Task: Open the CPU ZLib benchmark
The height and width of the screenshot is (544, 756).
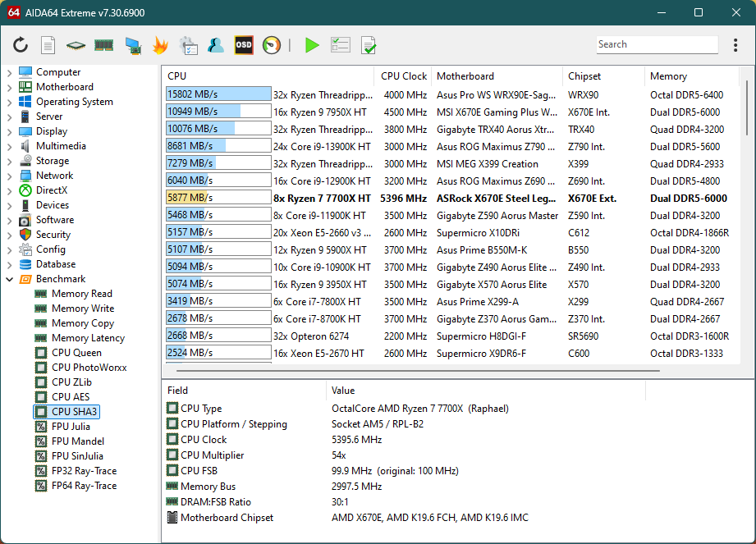Action: 72,382
